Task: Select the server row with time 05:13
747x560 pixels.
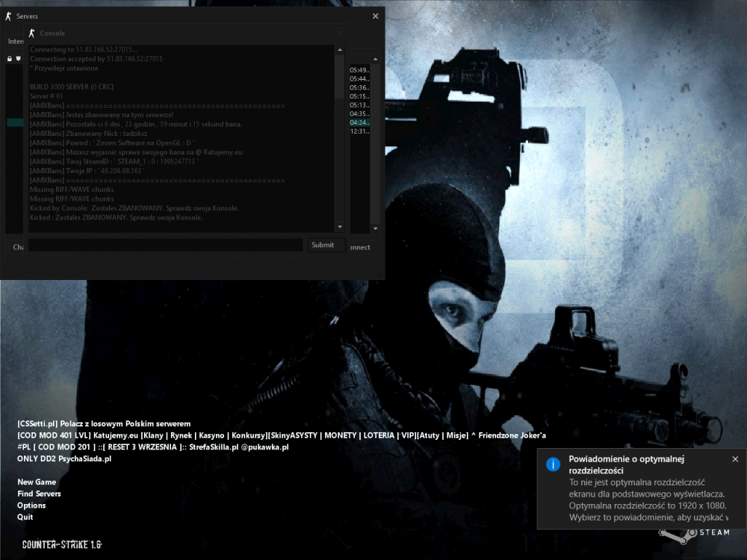Action: (x=359, y=105)
